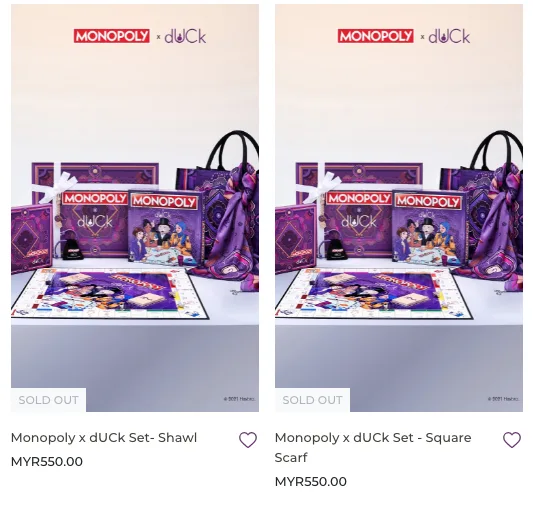
Task: Select the purple tote bag in Square Scarf photo
Action: [x=482, y=204]
